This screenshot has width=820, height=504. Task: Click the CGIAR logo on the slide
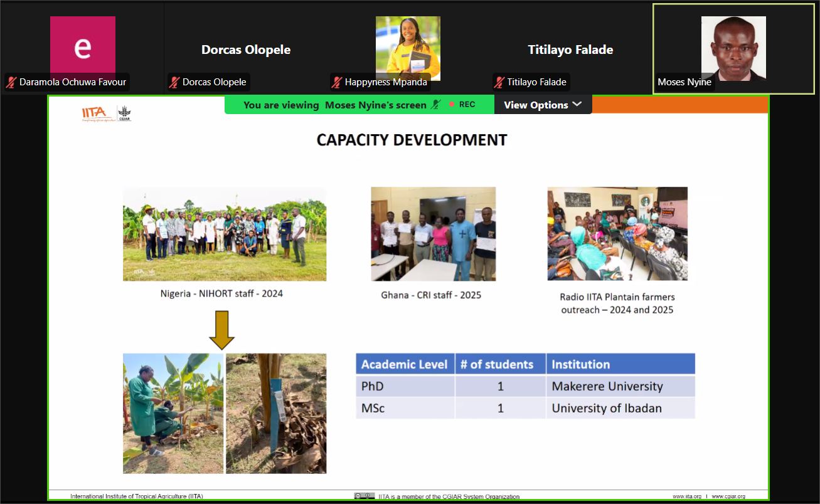[x=124, y=113]
